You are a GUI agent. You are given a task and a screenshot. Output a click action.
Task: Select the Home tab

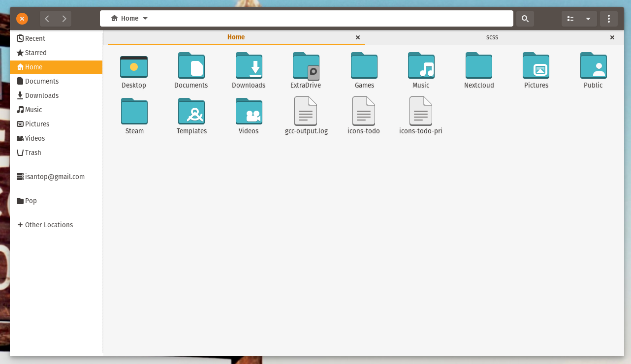point(236,37)
